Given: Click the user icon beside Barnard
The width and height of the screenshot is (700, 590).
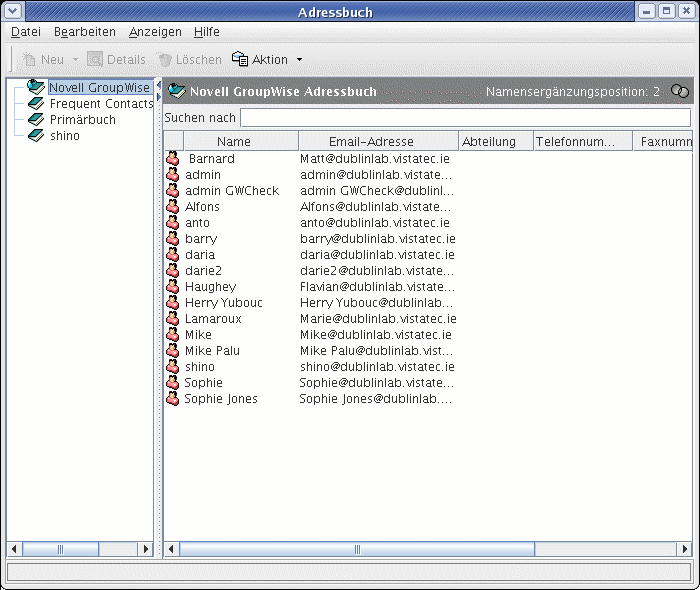Looking at the screenshot, I should [173, 158].
